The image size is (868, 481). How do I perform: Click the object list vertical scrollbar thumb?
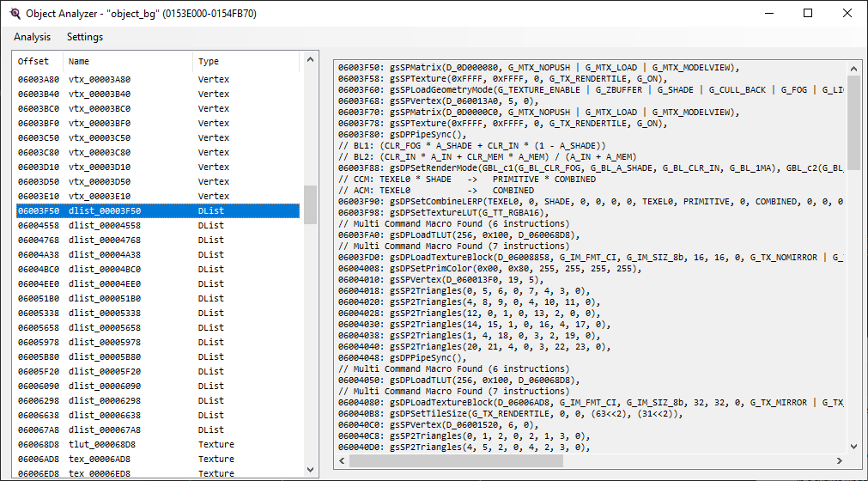click(310, 204)
